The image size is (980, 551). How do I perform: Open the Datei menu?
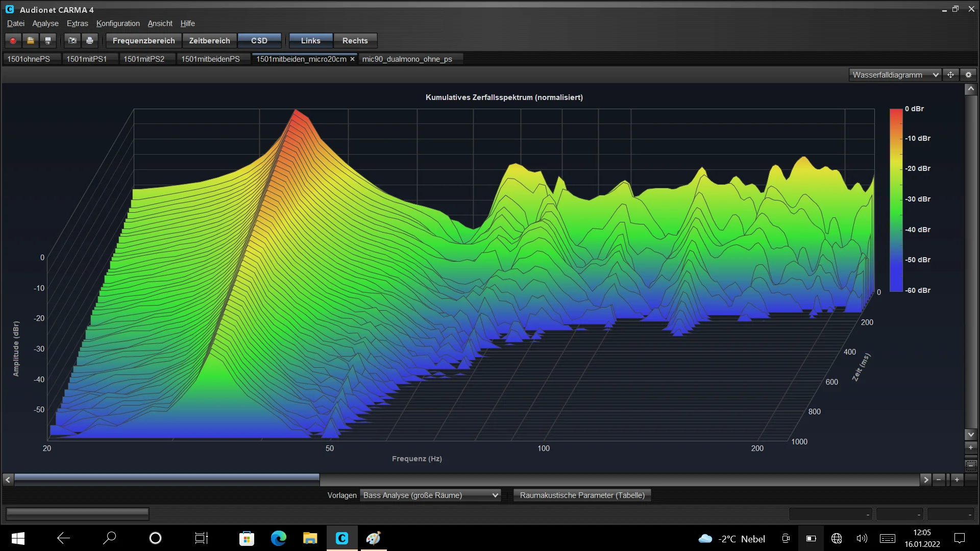click(16, 23)
